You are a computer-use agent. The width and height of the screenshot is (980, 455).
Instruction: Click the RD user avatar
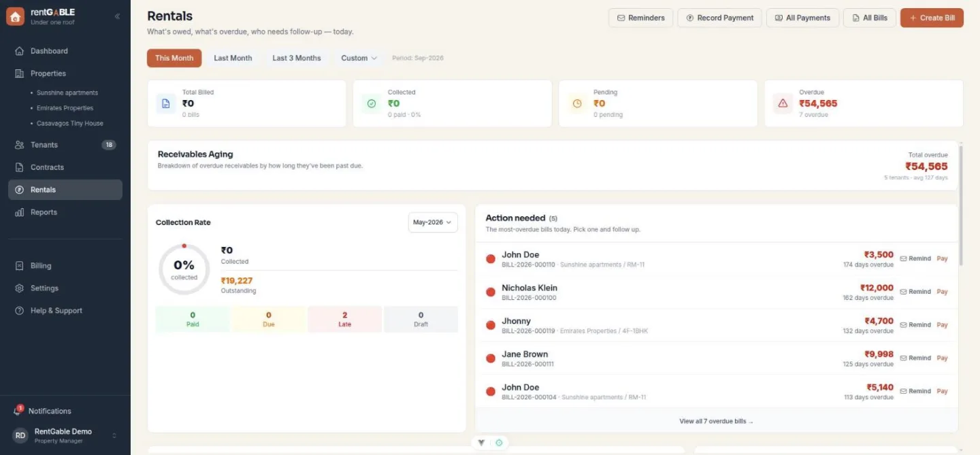coord(20,435)
